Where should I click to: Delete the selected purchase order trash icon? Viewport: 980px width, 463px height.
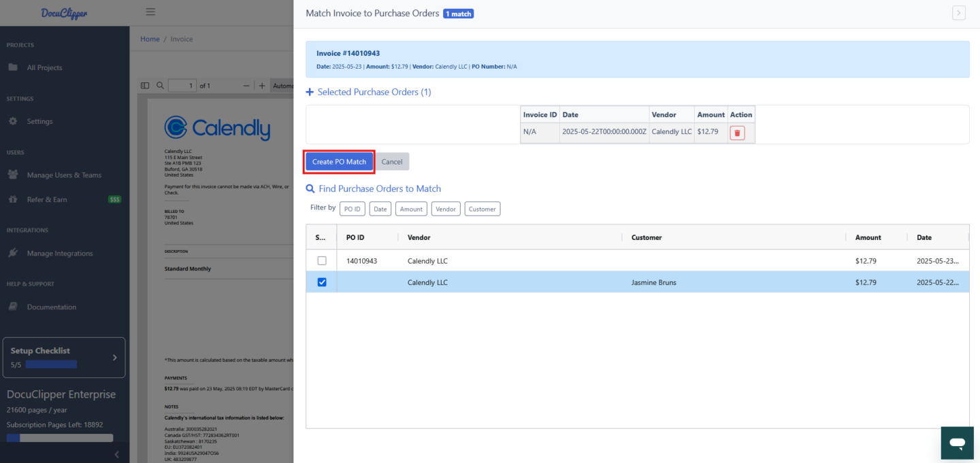pyautogui.click(x=737, y=133)
